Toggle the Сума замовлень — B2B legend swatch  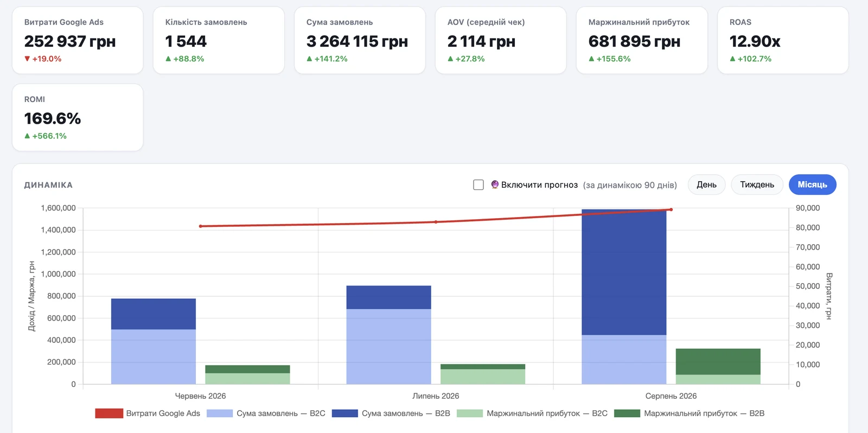345,413
